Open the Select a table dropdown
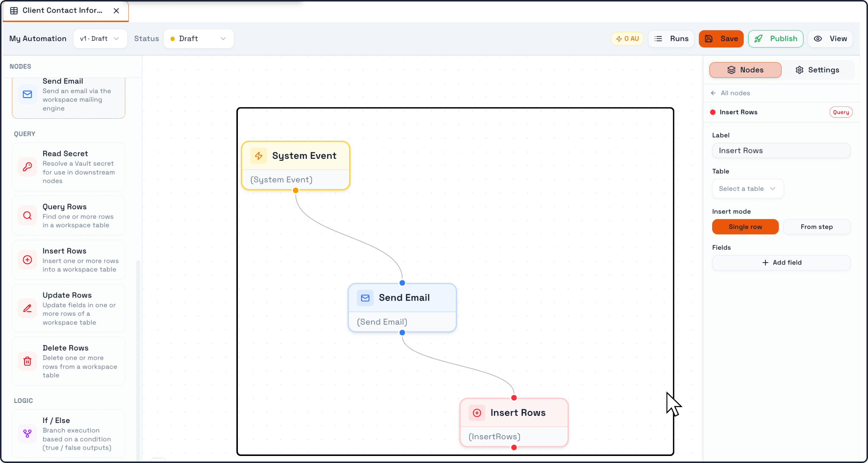 point(747,188)
